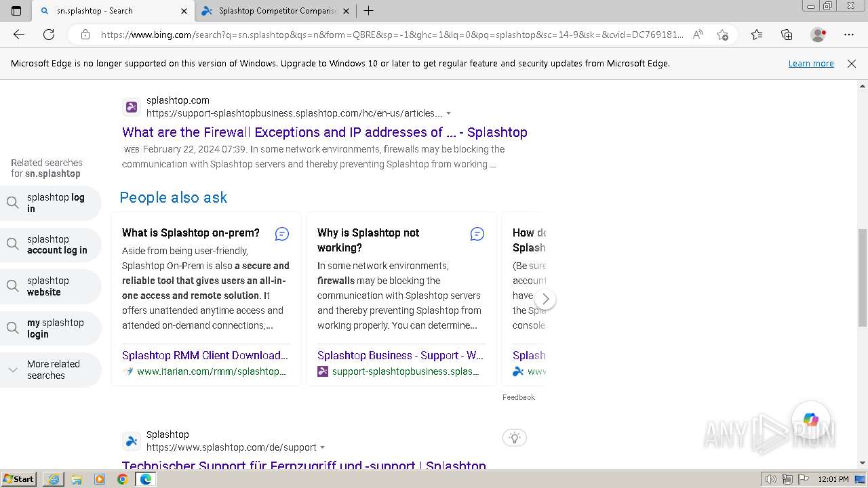Open the Favorites list

757,35
